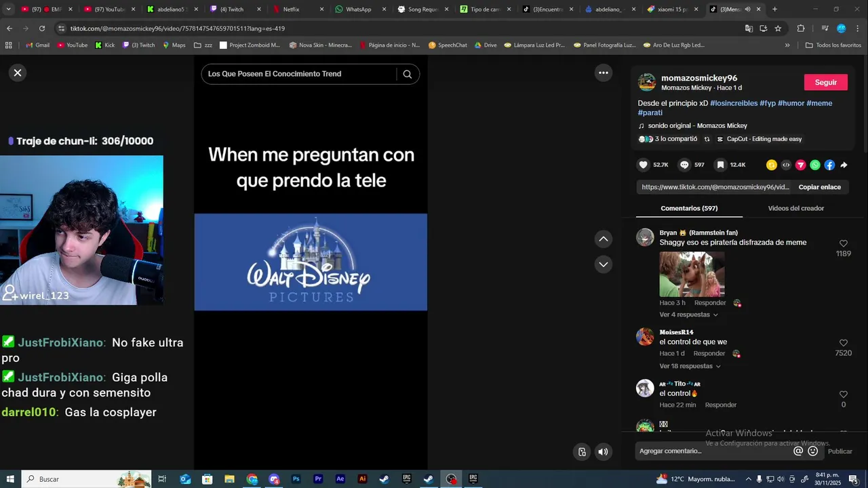Like MoisesR14's comment
868x488 pixels.
844,343
